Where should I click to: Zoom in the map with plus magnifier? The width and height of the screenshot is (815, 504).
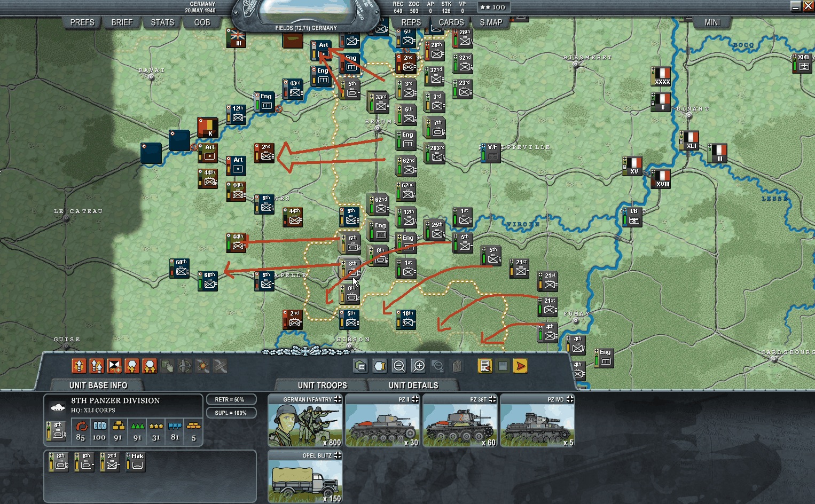[x=419, y=366]
